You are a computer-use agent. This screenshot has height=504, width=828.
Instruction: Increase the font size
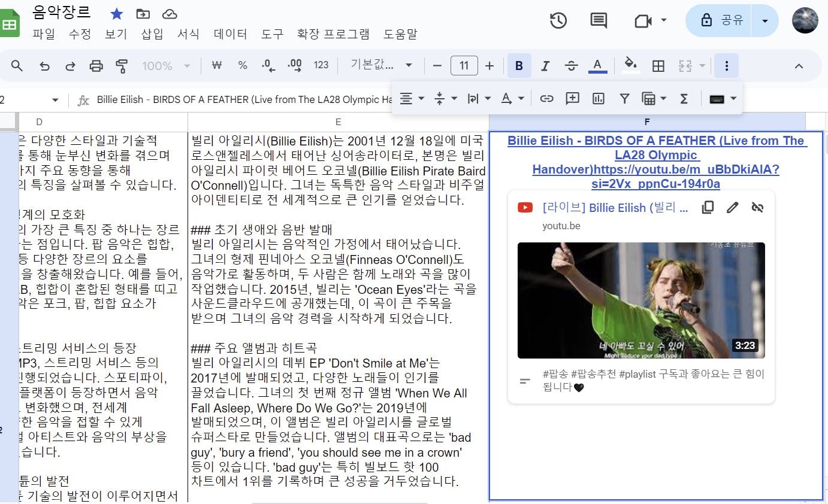pyautogui.click(x=489, y=66)
